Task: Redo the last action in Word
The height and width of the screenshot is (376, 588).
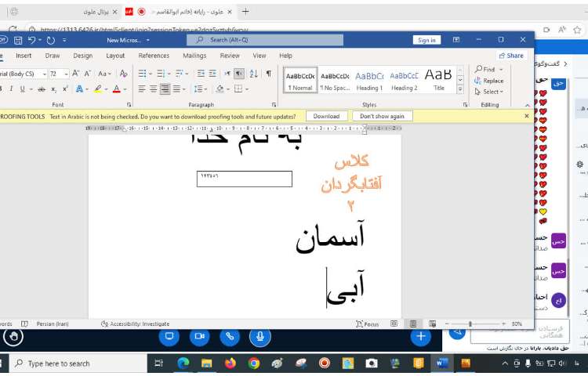Action: (51, 40)
